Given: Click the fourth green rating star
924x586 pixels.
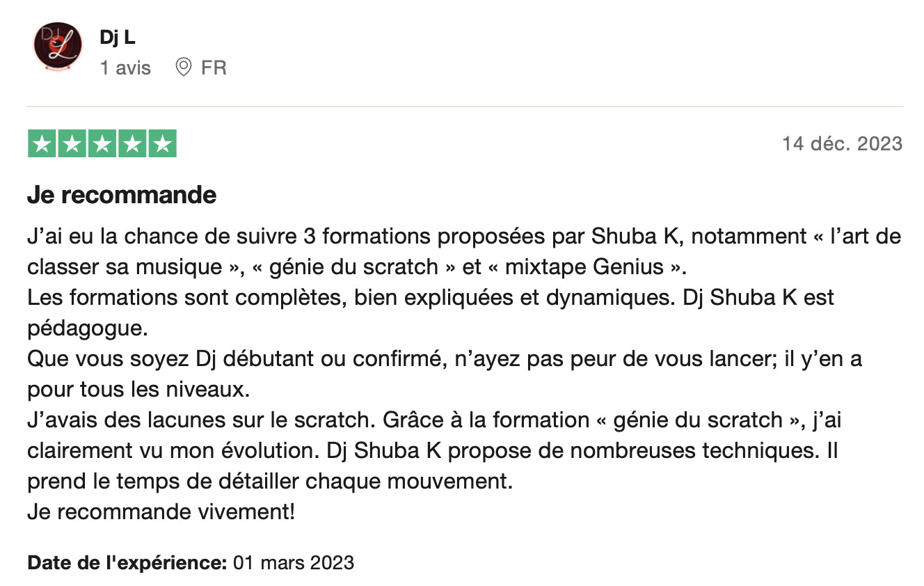Looking at the screenshot, I should [x=132, y=144].
